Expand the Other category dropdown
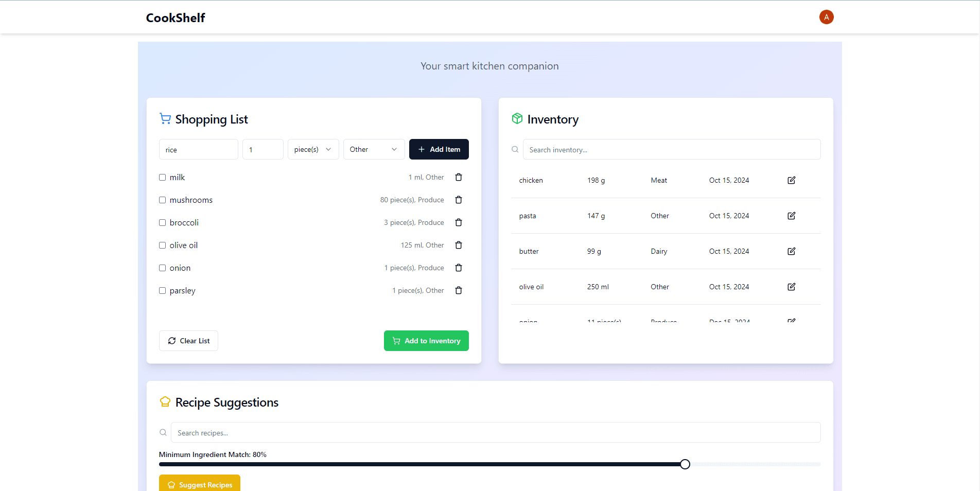The width and height of the screenshot is (980, 491). click(374, 149)
